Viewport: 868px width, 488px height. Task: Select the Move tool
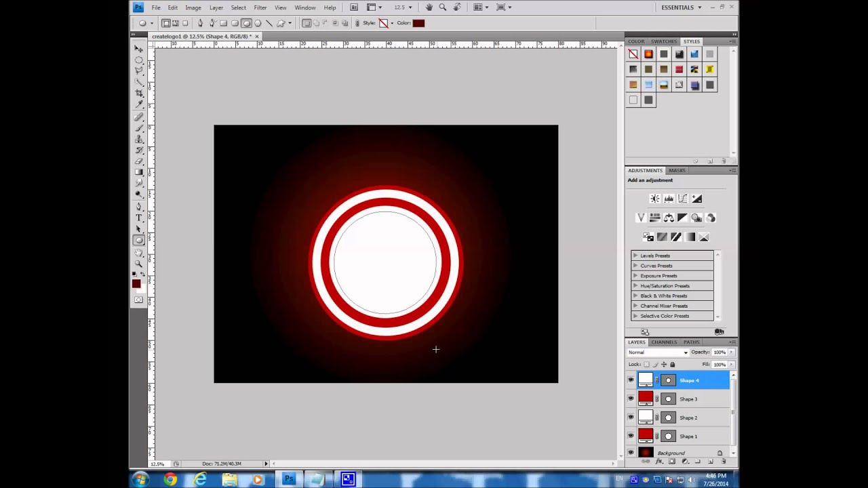pyautogui.click(x=139, y=48)
